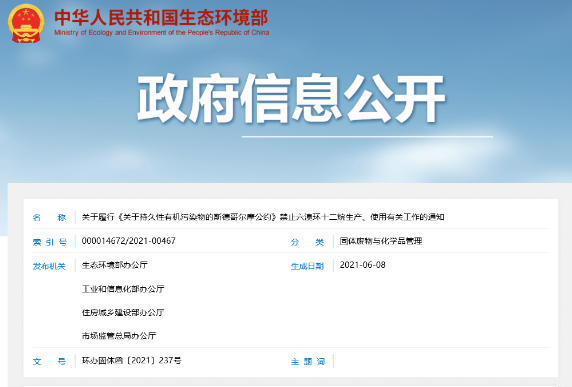Select the 索引号 field label
The image size is (572, 387).
coord(50,242)
